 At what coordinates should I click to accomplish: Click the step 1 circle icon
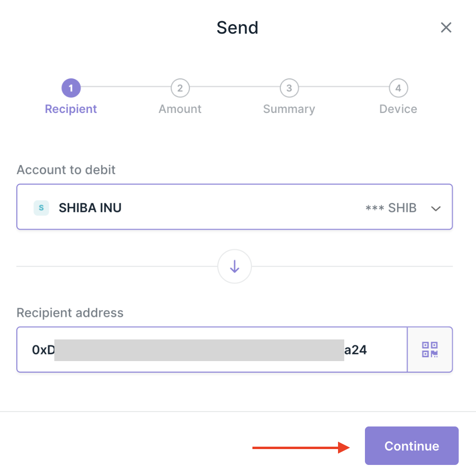(x=71, y=88)
